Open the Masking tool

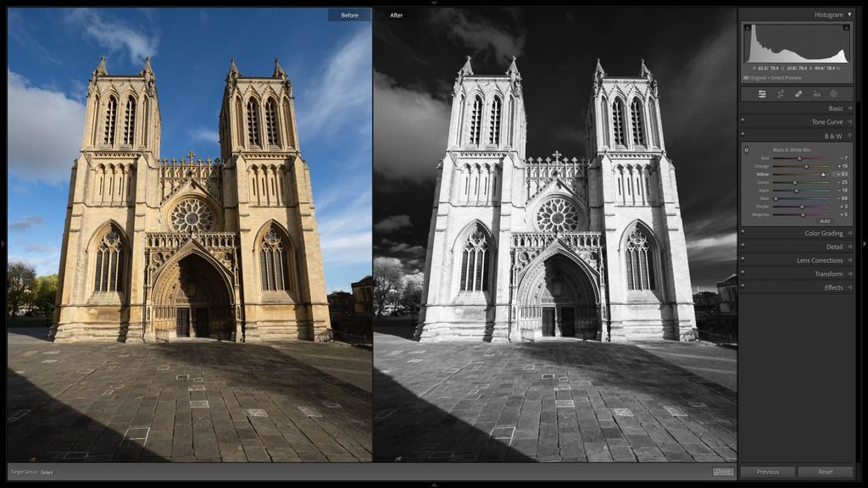834,93
